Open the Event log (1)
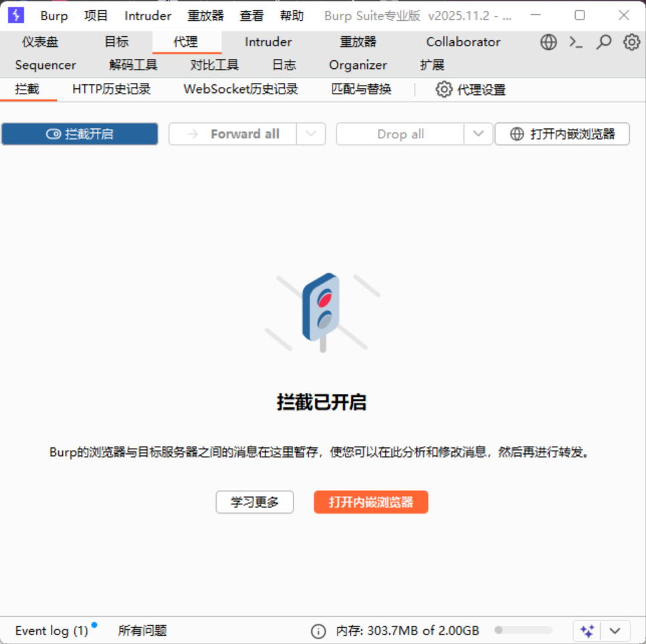646x644 pixels. [x=52, y=631]
